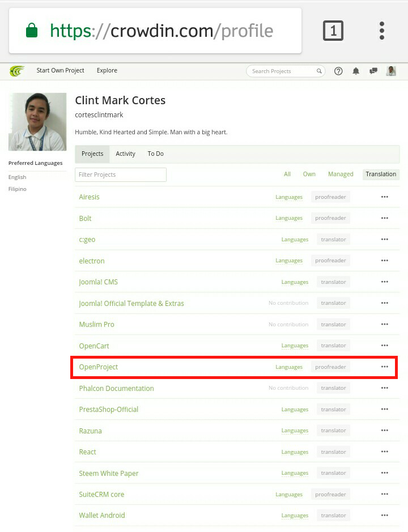Click Filipino under Preferred Languages
This screenshot has width=408, height=532.
(18, 189)
